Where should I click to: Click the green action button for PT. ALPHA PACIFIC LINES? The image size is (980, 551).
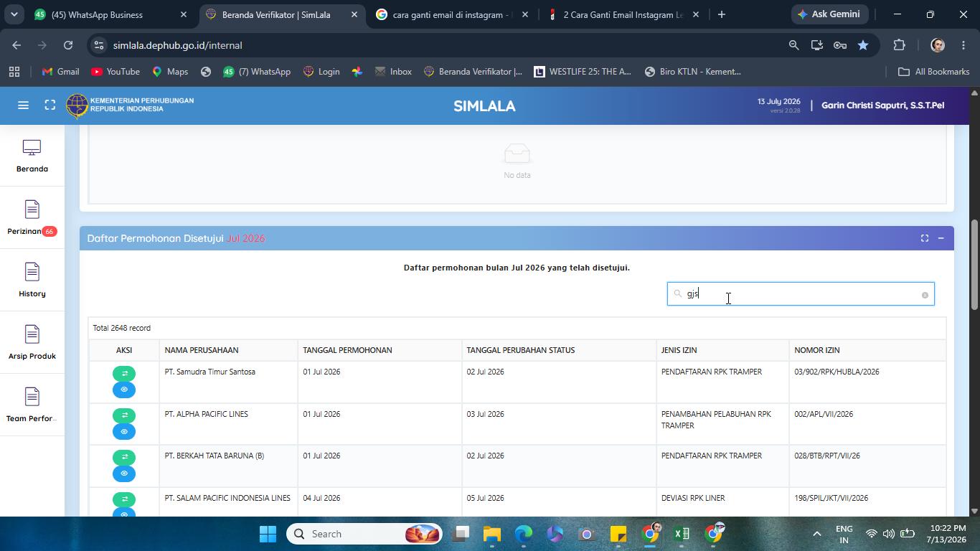click(x=124, y=415)
